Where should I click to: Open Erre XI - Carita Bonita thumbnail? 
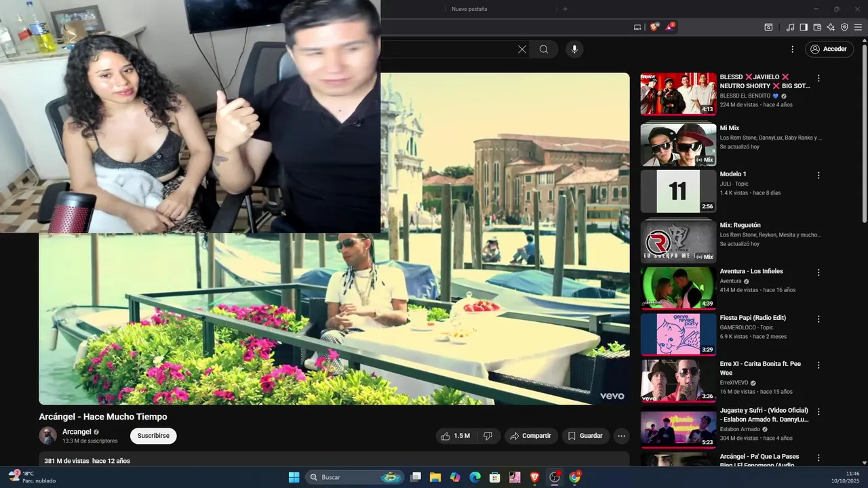678,381
